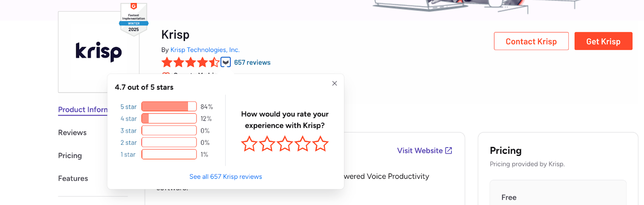Select the 1 star rating bar
This screenshot has height=205, width=644.
(169, 154)
